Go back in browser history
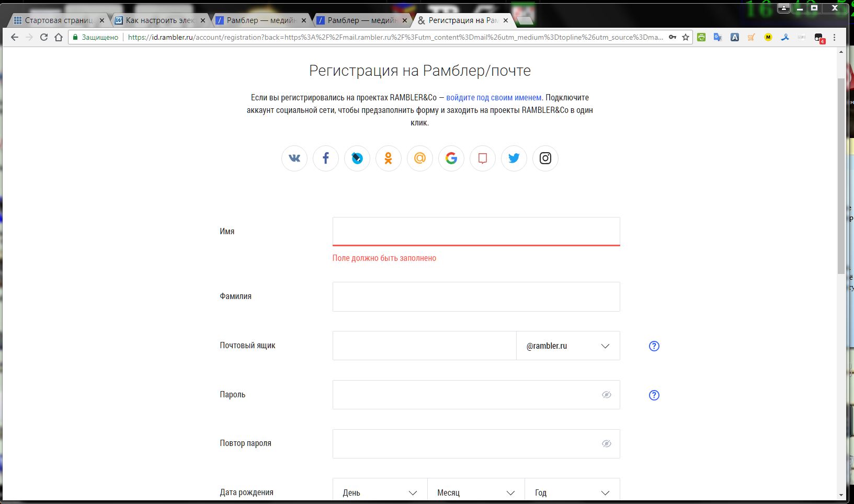This screenshot has width=854, height=504. point(15,37)
